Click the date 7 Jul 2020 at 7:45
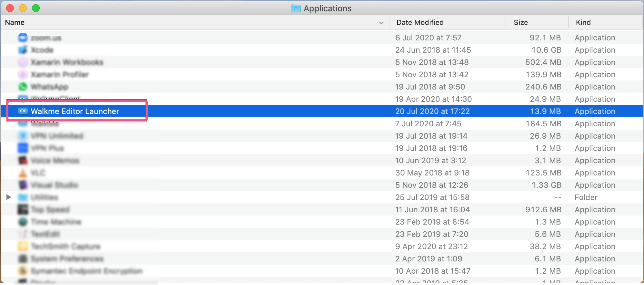 [428, 124]
